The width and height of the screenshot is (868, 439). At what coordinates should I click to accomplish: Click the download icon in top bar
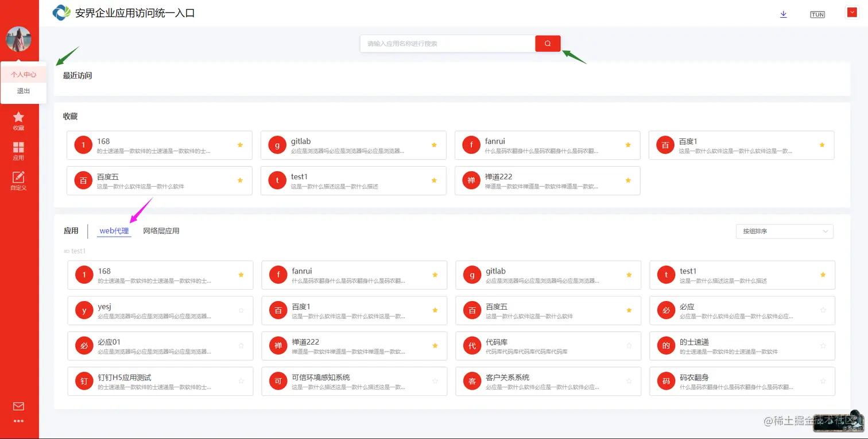pyautogui.click(x=784, y=14)
